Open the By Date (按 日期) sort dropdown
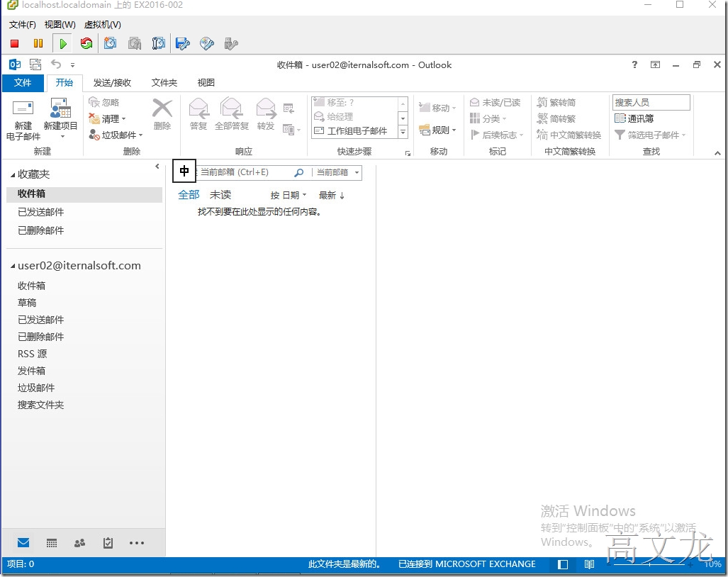728x577 pixels. pyautogui.click(x=289, y=196)
